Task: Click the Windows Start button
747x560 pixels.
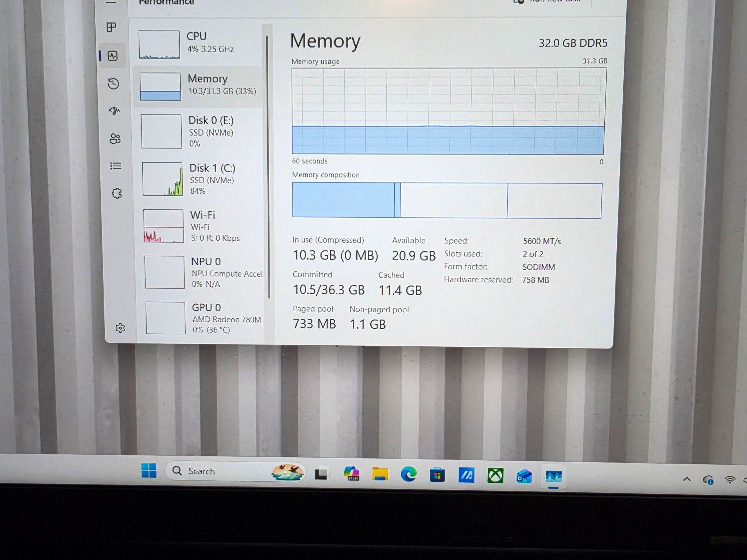Action: (x=149, y=471)
